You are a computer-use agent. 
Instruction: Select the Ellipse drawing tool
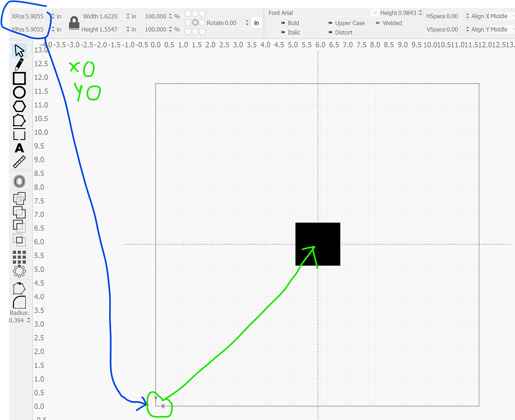coord(19,92)
